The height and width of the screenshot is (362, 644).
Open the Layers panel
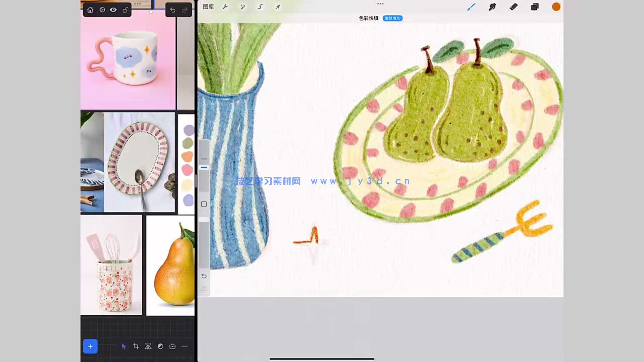click(x=535, y=7)
